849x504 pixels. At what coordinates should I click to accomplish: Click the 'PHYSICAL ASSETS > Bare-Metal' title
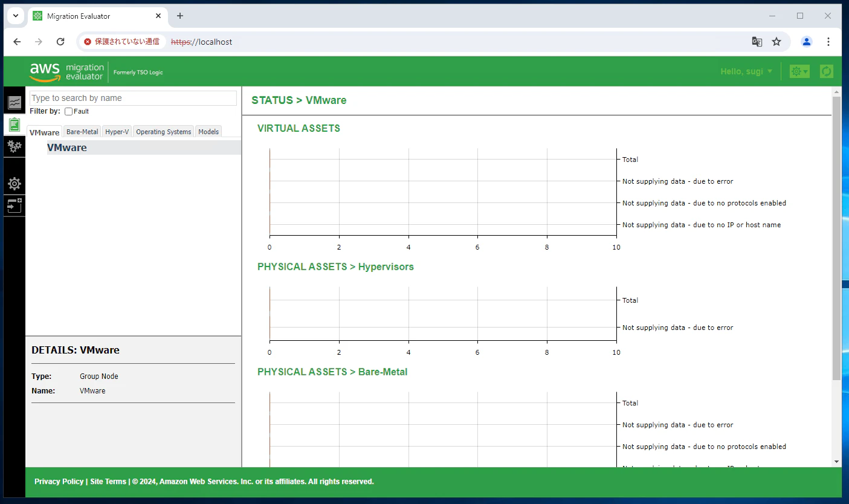332,372
